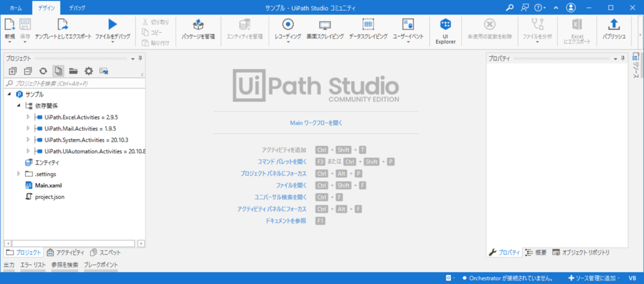
Task: Switch to Snippets (スニペット) panel tab
Action: pos(106,252)
